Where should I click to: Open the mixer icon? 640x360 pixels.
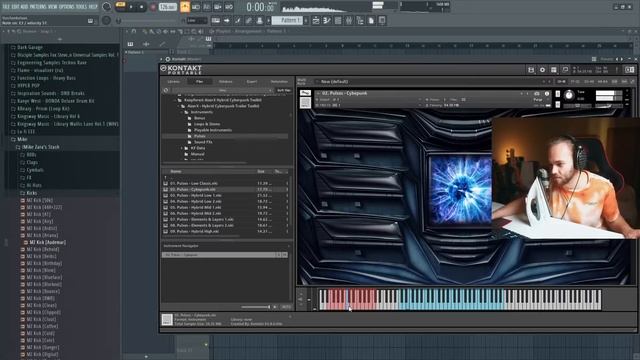(349, 20)
